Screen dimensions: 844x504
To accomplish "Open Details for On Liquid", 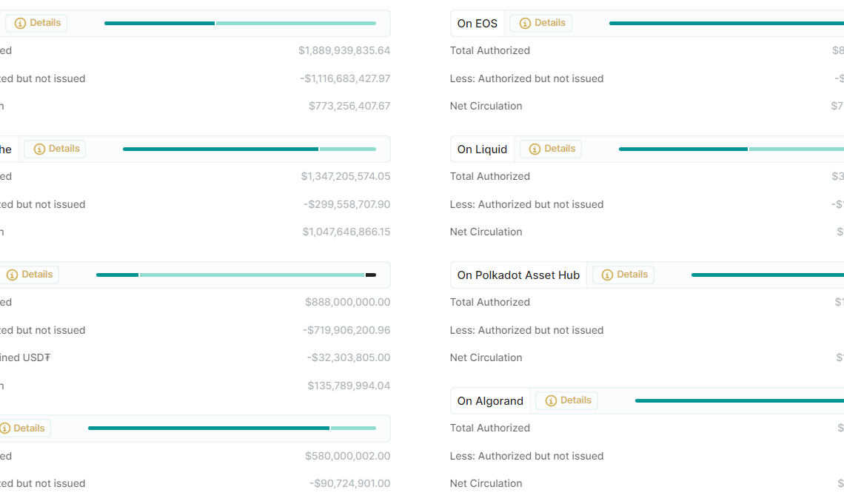I will click(x=550, y=149).
